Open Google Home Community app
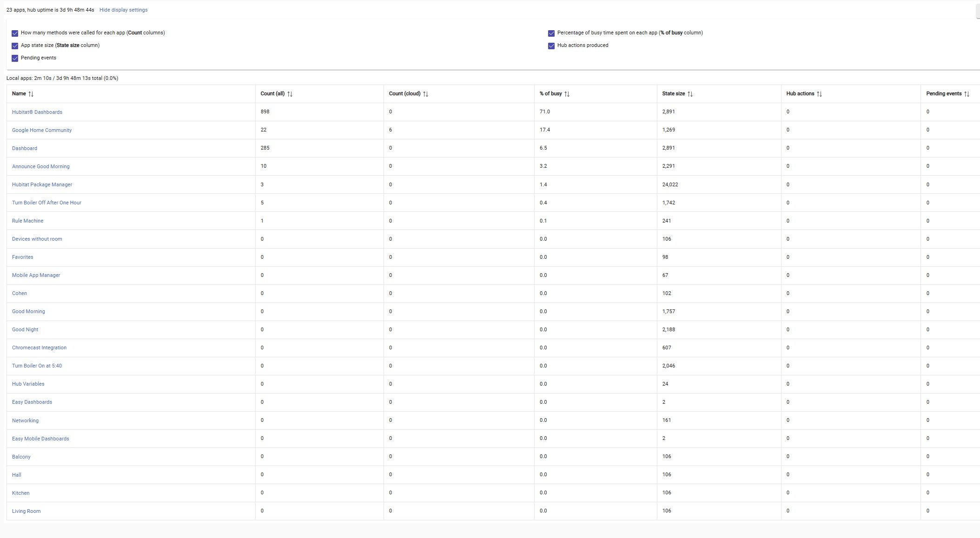980x538 pixels. coord(42,130)
